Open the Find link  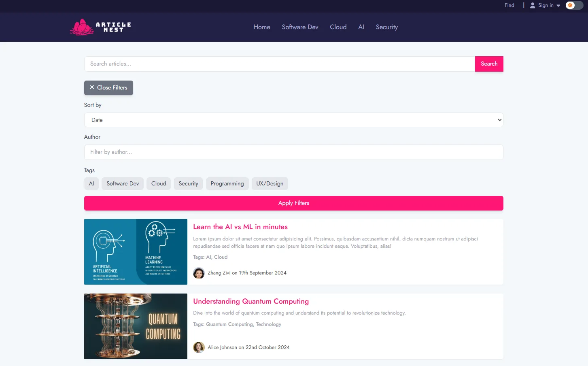click(x=509, y=5)
